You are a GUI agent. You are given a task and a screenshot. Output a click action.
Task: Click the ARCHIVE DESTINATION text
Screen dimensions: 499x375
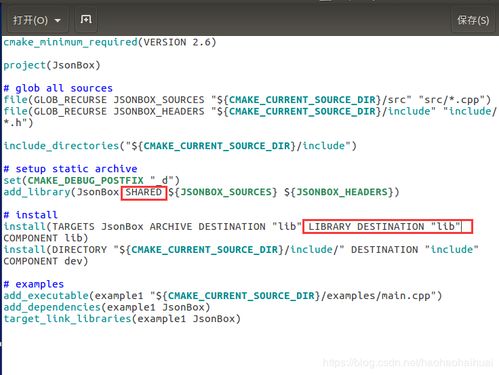(207, 227)
